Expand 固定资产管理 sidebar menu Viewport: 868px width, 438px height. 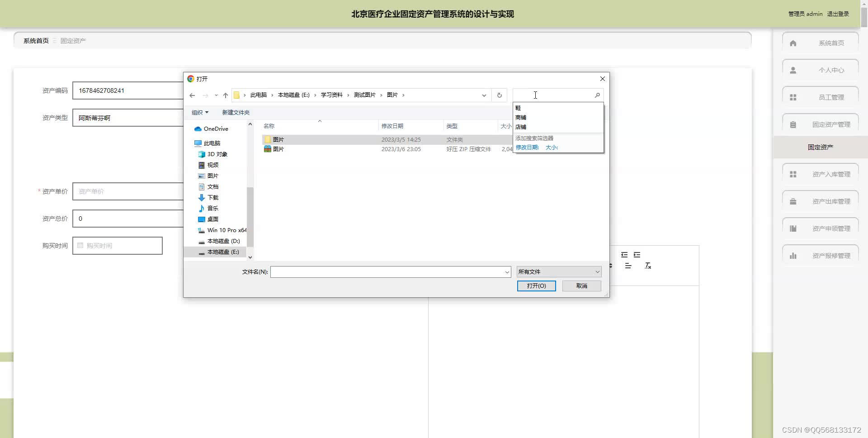820,124
